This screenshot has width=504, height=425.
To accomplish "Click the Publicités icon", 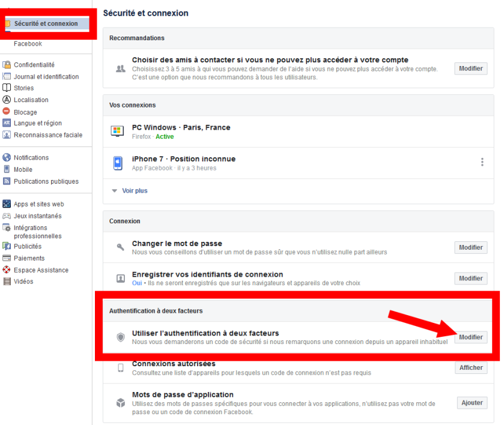I will [x=7, y=246].
